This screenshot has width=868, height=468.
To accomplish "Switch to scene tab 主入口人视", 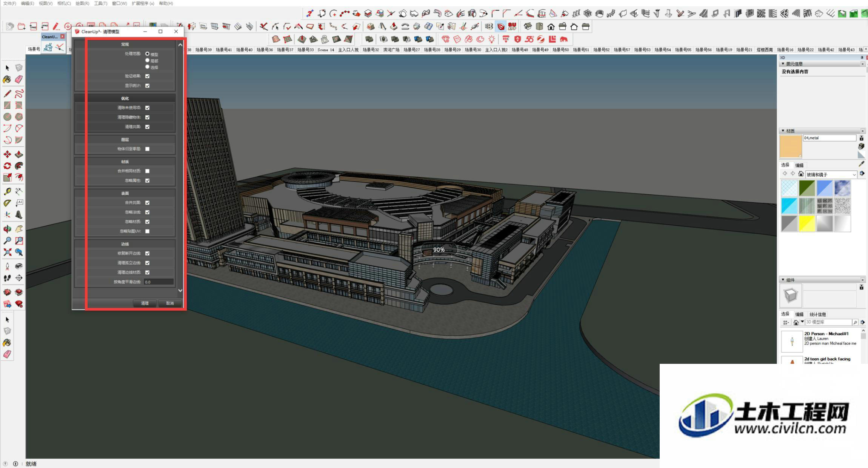I will pos(348,49).
